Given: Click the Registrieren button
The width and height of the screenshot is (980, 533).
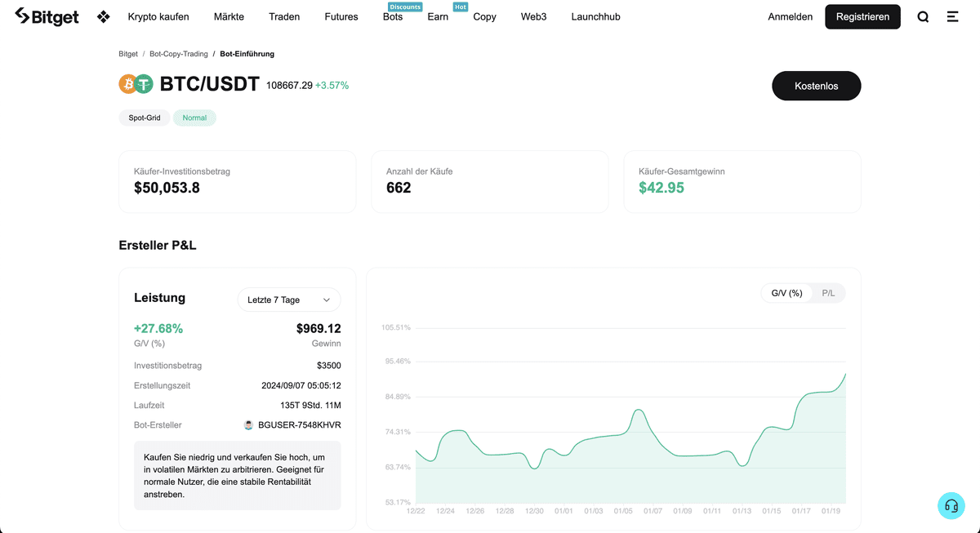Looking at the screenshot, I should [x=862, y=16].
